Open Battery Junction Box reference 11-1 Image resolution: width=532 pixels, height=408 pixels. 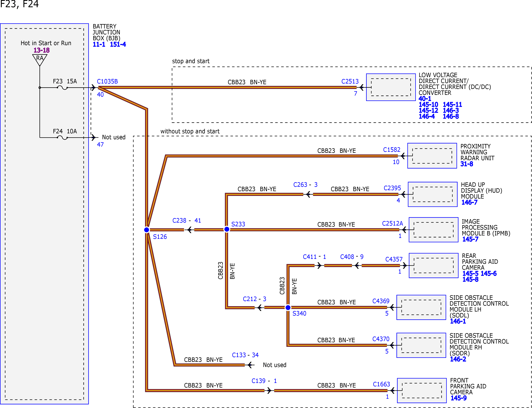tap(99, 44)
